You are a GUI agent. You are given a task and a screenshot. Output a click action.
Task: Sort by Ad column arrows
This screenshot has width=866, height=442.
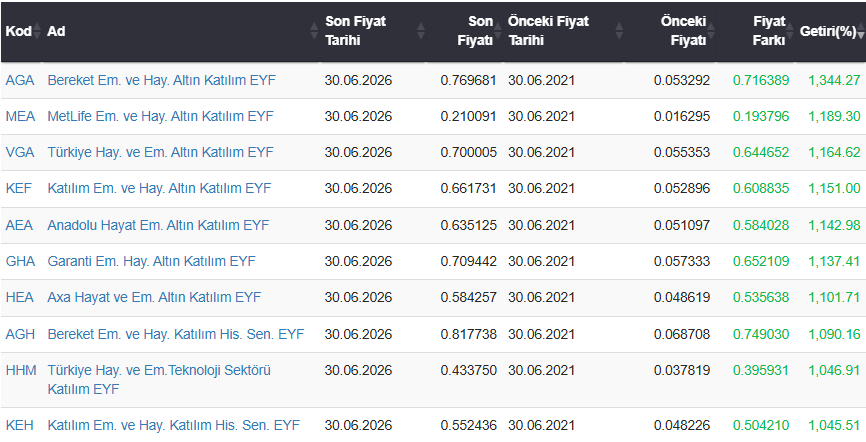[x=314, y=31]
